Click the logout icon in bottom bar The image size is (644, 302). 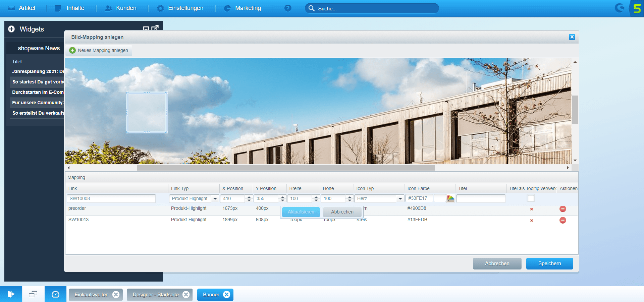11,294
